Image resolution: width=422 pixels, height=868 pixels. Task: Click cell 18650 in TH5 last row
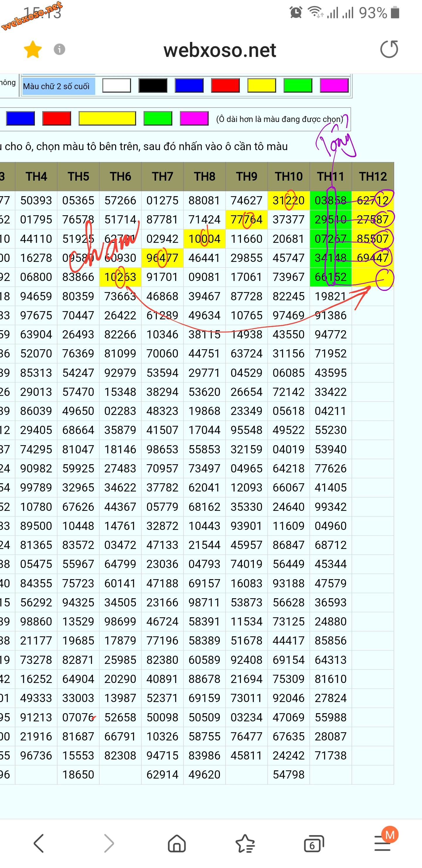[79, 775]
